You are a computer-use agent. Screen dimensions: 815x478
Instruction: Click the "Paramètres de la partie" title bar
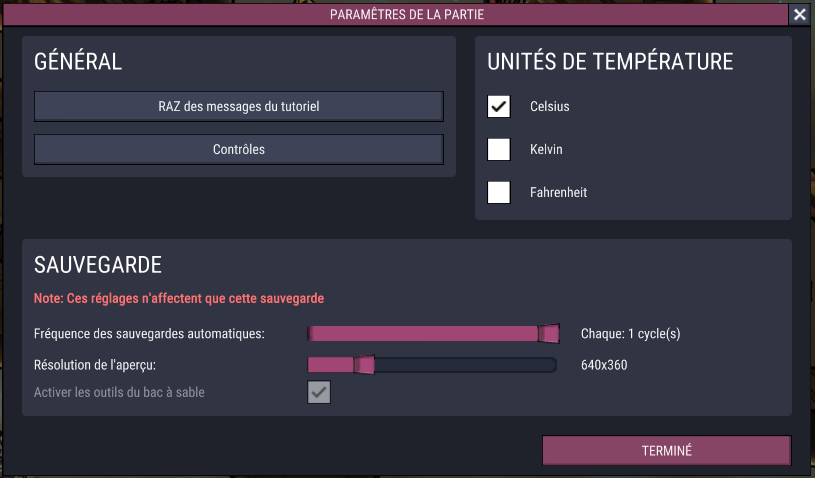tap(407, 15)
